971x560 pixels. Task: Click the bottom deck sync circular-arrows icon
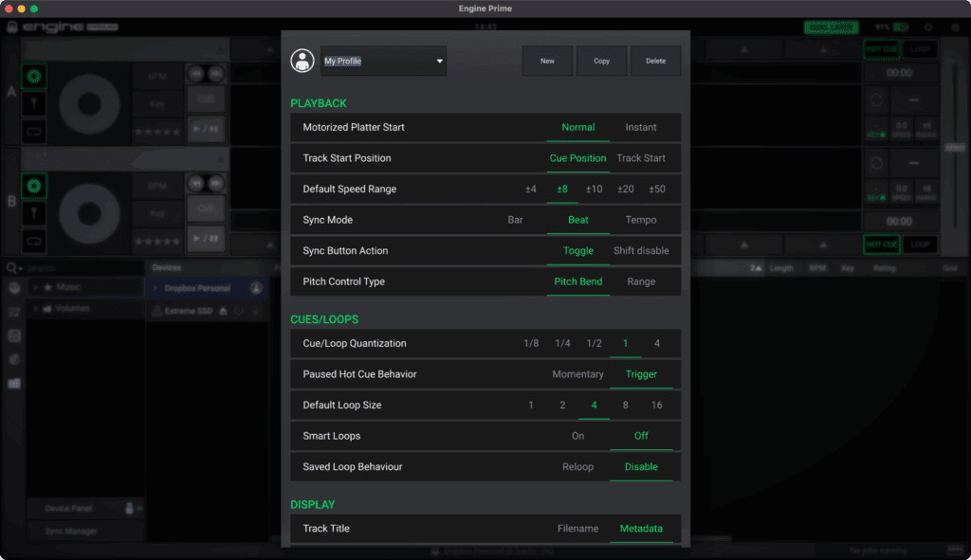[x=876, y=163]
